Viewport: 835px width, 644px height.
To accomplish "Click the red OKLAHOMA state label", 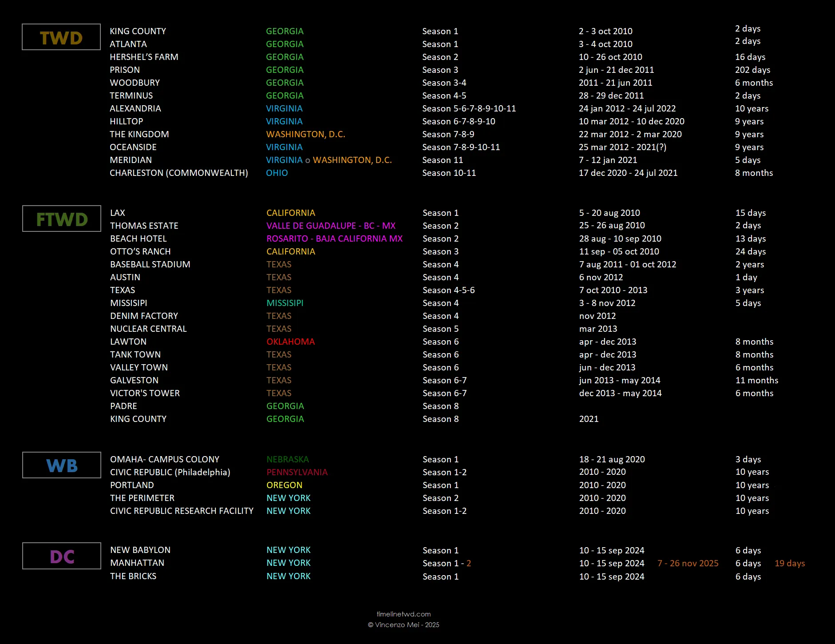I will point(290,342).
